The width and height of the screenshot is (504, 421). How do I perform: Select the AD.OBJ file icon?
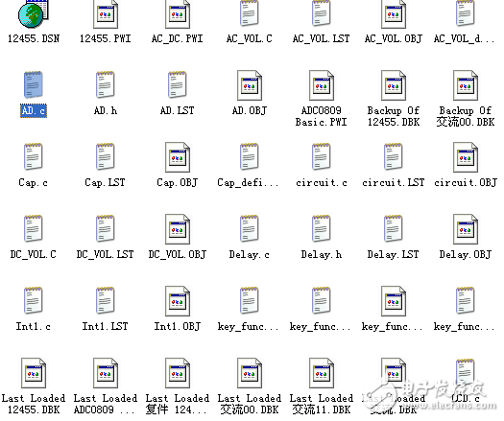tap(250, 85)
